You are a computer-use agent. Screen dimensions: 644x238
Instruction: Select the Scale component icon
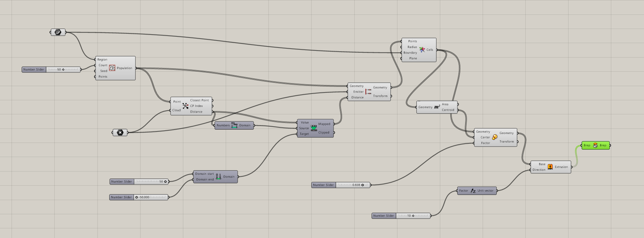(x=495, y=137)
